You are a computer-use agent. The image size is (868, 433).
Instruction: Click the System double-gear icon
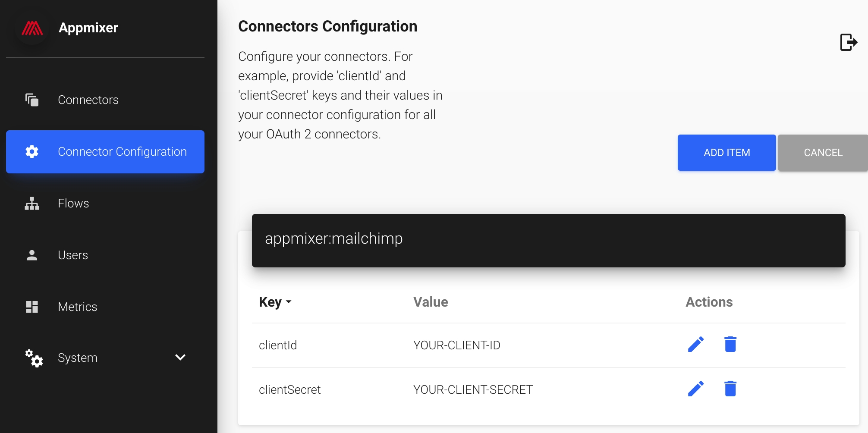click(34, 358)
